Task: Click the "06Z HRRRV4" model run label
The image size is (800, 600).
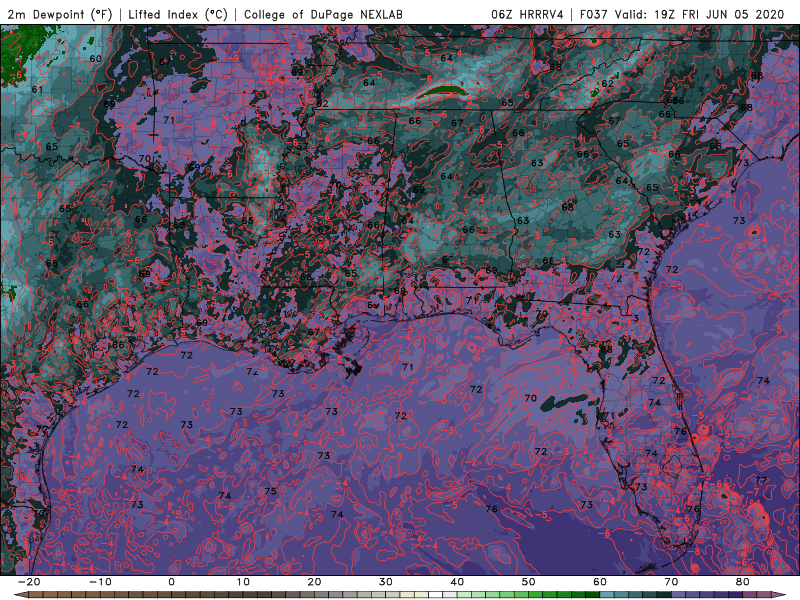Action: [527, 14]
